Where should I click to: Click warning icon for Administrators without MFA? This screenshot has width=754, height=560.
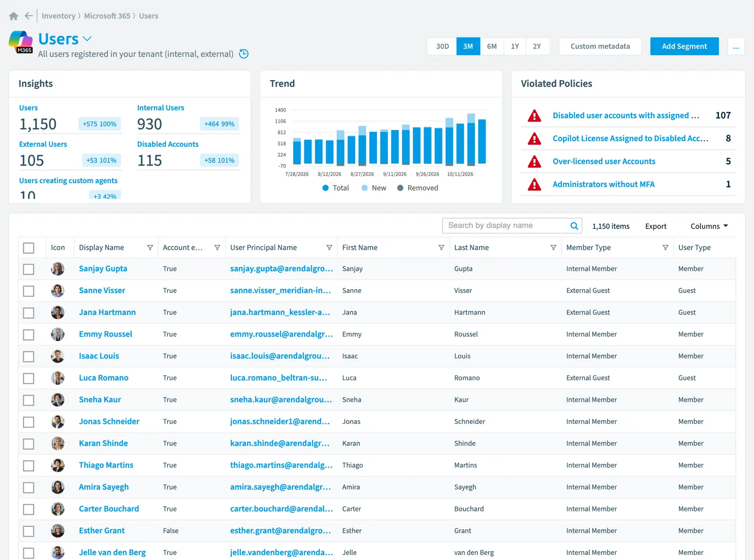point(534,184)
